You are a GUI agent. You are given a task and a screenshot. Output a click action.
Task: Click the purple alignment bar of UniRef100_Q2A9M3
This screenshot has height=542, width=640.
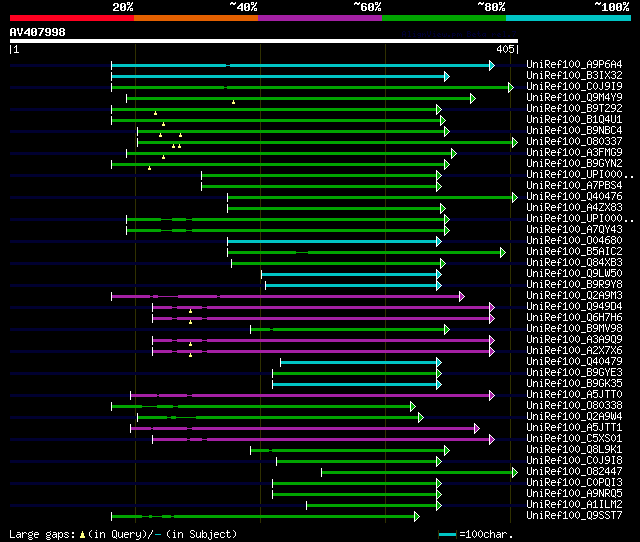click(x=288, y=296)
